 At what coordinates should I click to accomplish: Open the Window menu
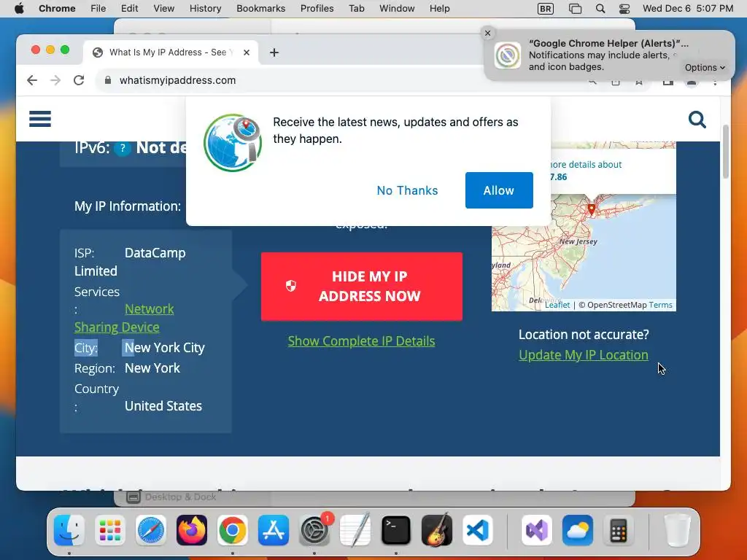point(397,9)
